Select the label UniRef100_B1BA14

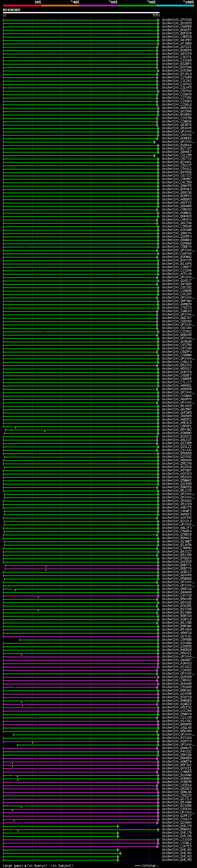(177, 145)
